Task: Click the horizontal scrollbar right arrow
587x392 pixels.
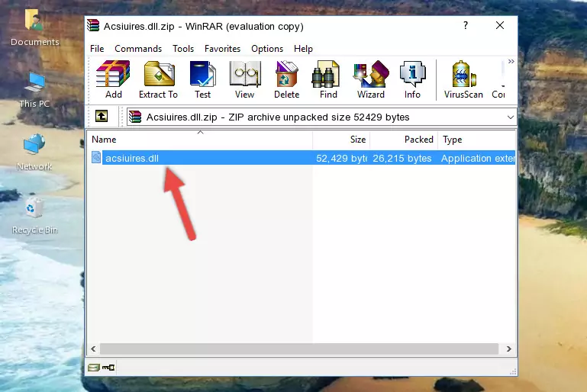Action: (508, 349)
